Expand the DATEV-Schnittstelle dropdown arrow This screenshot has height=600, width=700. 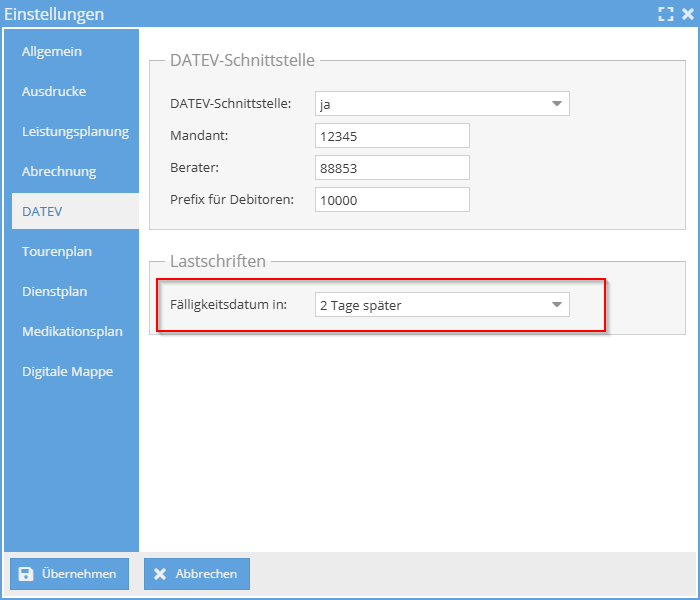tap(556, 104)
